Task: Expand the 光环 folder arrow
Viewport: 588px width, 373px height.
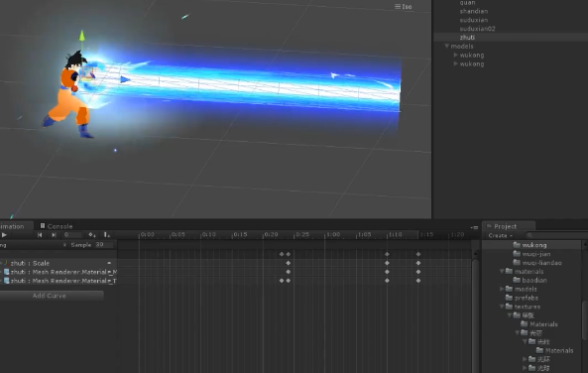Action: 525,359
